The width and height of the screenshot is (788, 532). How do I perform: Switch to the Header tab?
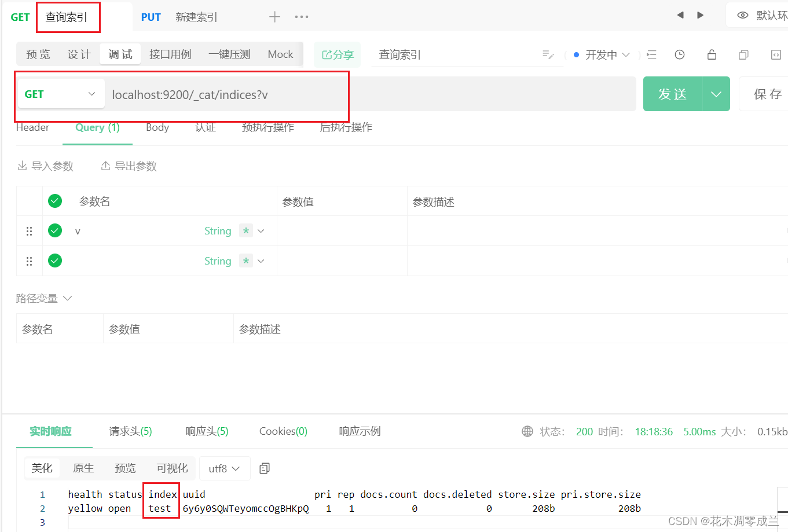point(32,127)
